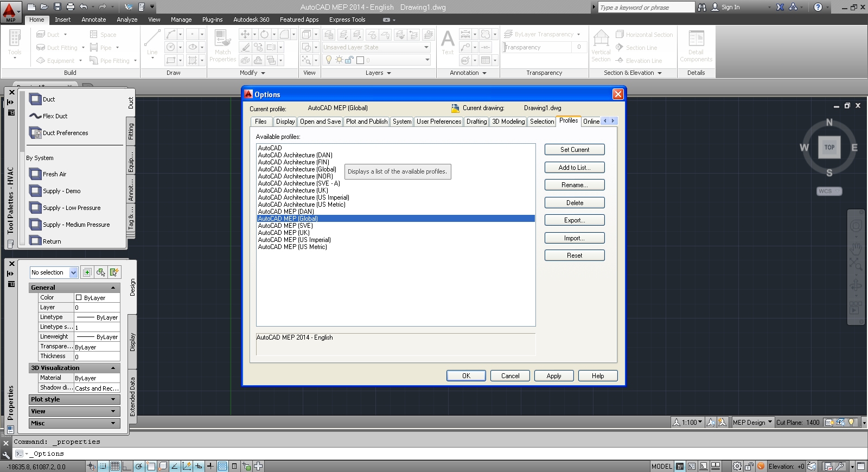The height and width of the screenshot is (472, 868).
Task: Click the Quick Select icon in Properties
Action: coord(114,272)
